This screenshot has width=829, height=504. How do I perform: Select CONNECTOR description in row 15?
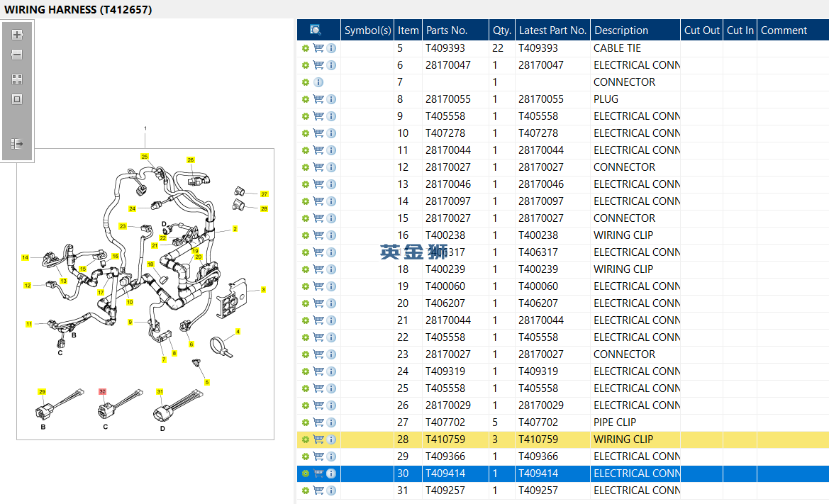[624, 218]
